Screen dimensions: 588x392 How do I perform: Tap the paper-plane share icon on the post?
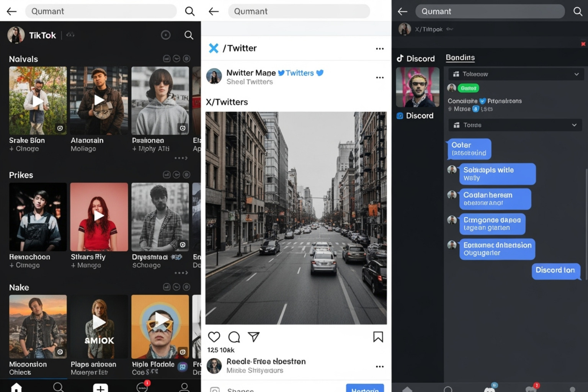tap(254, 337)
